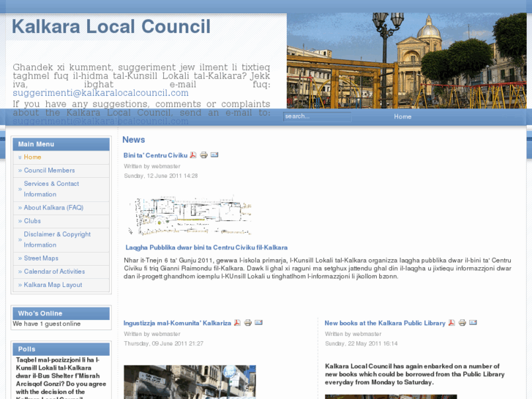Screen dimensions: 532x399
Task: Print the New books at Library article
Action: [x=462, y=323]
